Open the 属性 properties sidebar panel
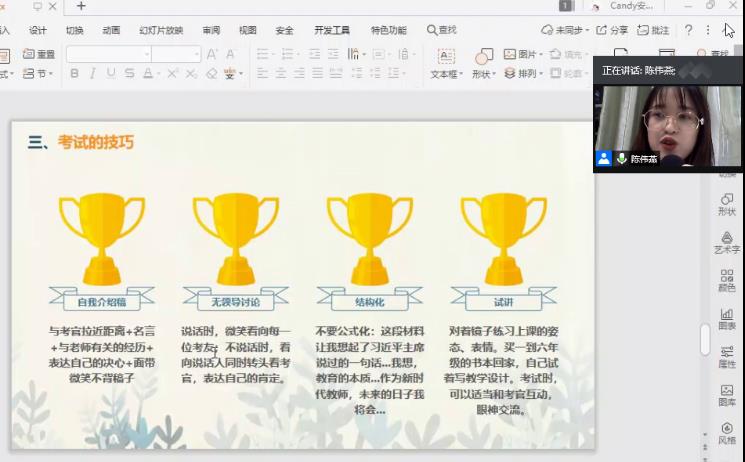745x462 pixels. (727, 357)
